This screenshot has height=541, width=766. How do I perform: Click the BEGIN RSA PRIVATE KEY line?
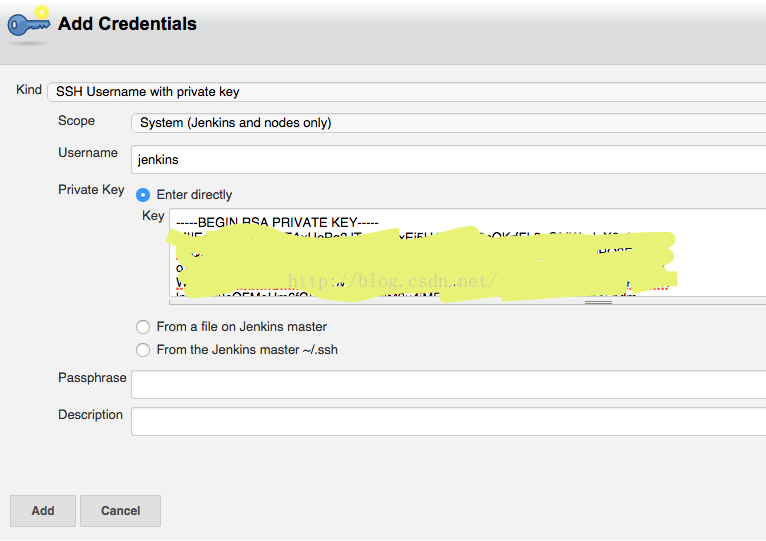[277, 222]
